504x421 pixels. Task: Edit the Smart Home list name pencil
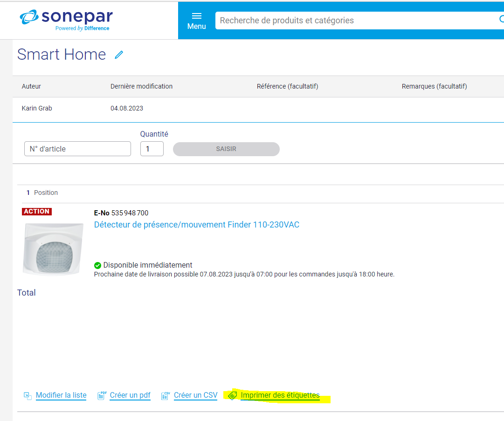tap(119, 55)
